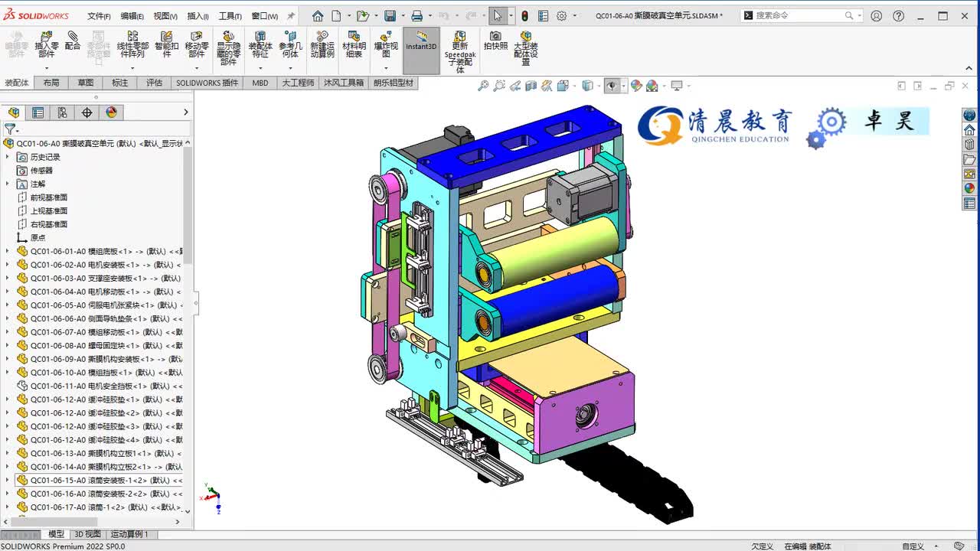Viewport: 980px width, 551px height.
Task: Toggle the Instant3D button
Action: pyautogui.click(x=421, y=51)
